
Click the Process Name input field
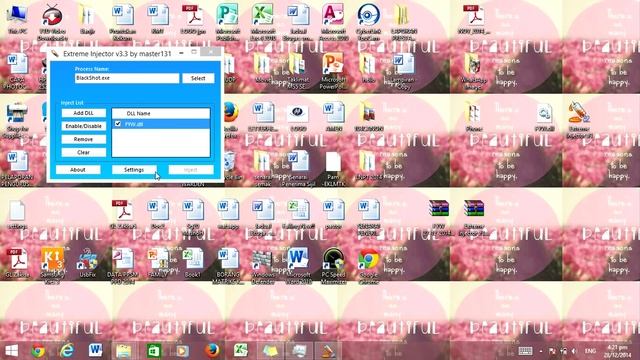(127, 78)
